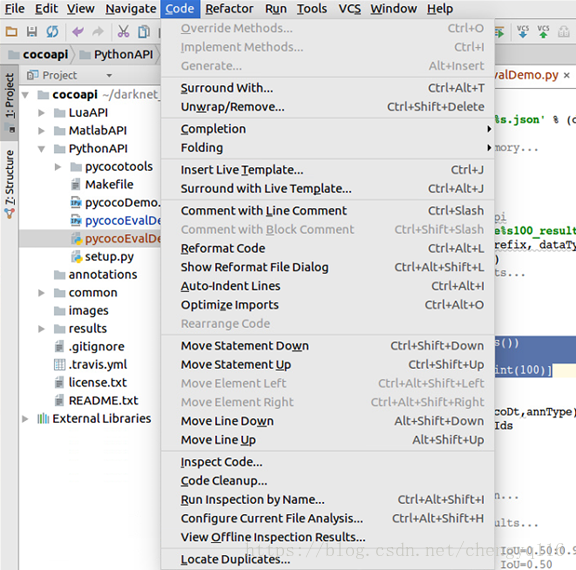The width and height of the screenshot is (576, 570).
Task: Click the Copy icon in toolbar
Action: (144, 32)
